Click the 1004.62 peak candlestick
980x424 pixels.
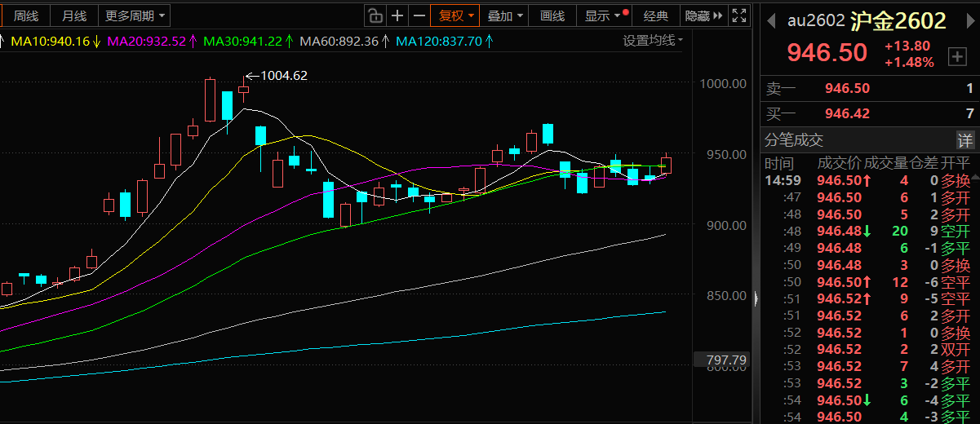point(243,92)
